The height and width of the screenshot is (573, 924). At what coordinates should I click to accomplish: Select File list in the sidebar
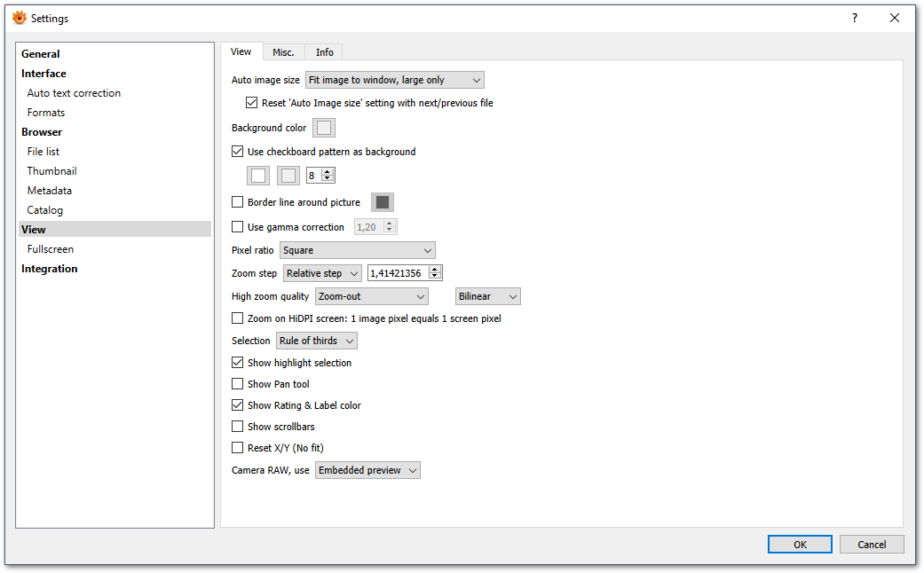point(43,152)
